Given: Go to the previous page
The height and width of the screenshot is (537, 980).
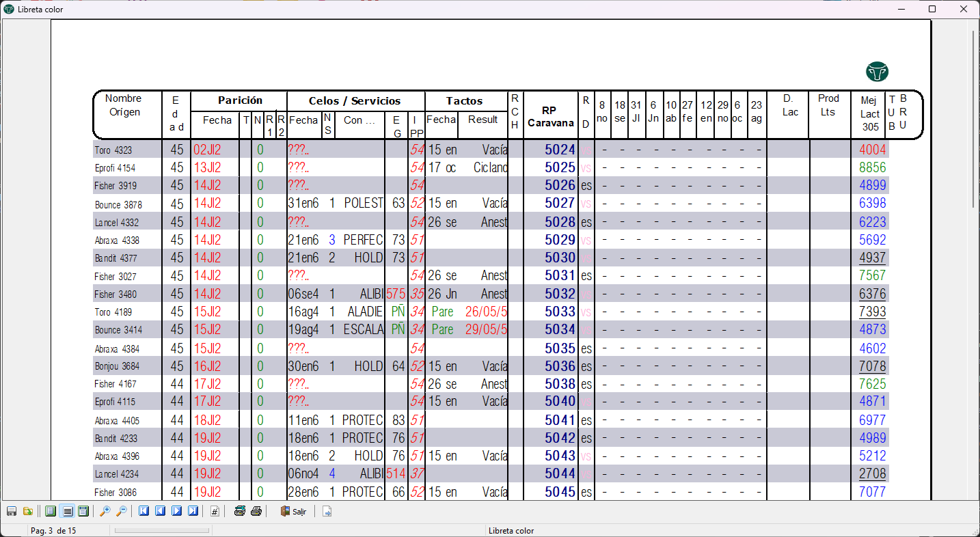Looking at the screenshot, I should tap(160, 511).
